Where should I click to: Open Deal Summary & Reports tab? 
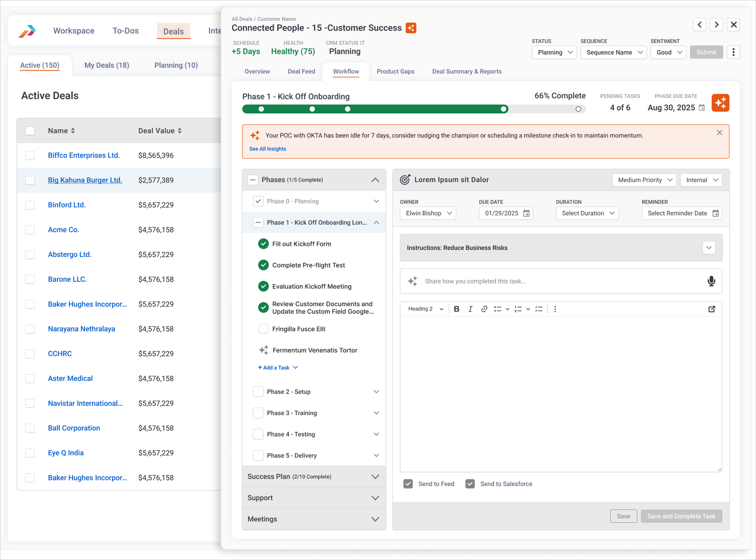[467, 71]
